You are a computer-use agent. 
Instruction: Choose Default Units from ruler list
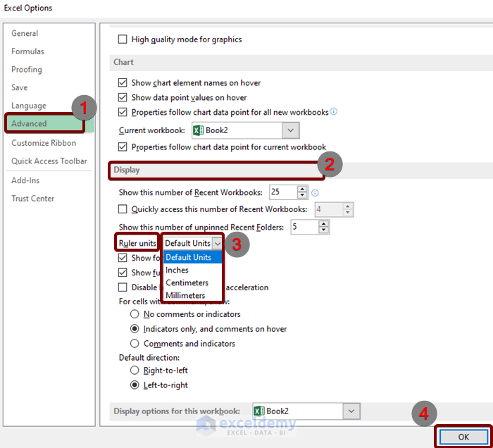(192, 257)
